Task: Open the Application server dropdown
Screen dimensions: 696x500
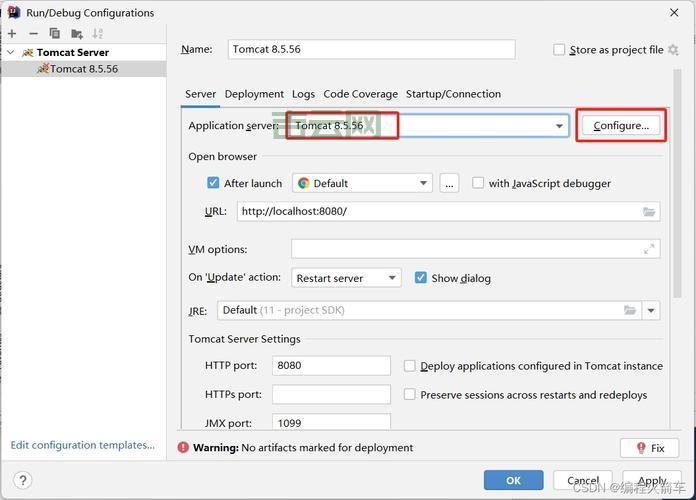Action: pos(559,126)
